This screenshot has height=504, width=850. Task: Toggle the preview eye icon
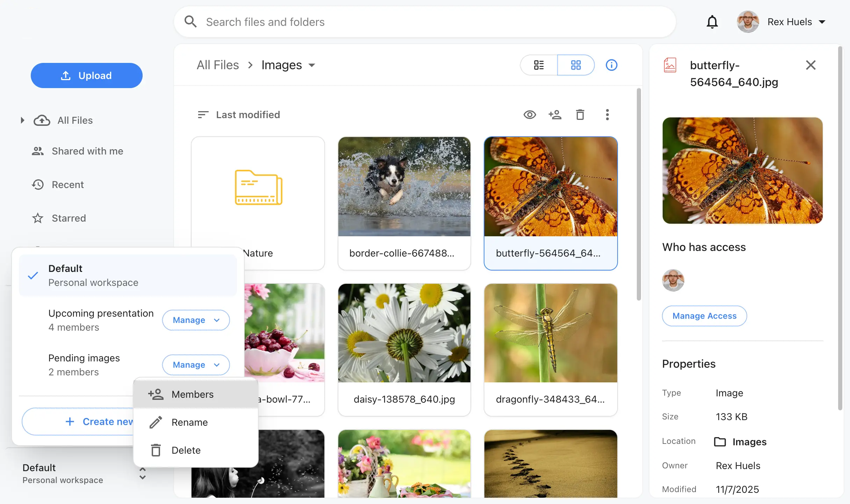[x=530, y=115]
